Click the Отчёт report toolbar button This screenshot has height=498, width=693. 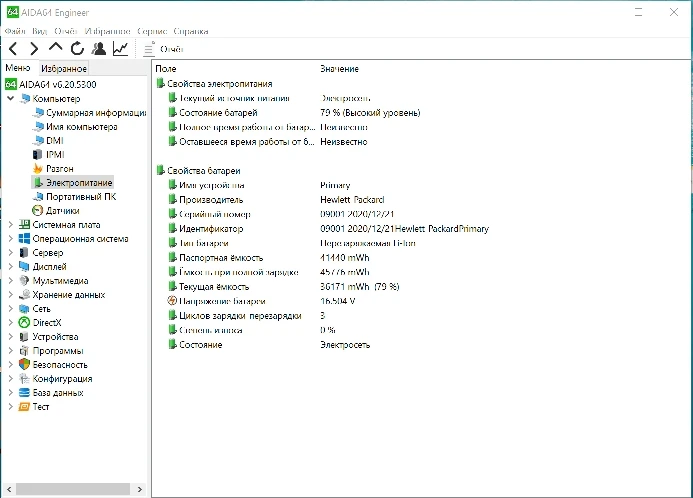pyautogui.click(x=163, y=49)
